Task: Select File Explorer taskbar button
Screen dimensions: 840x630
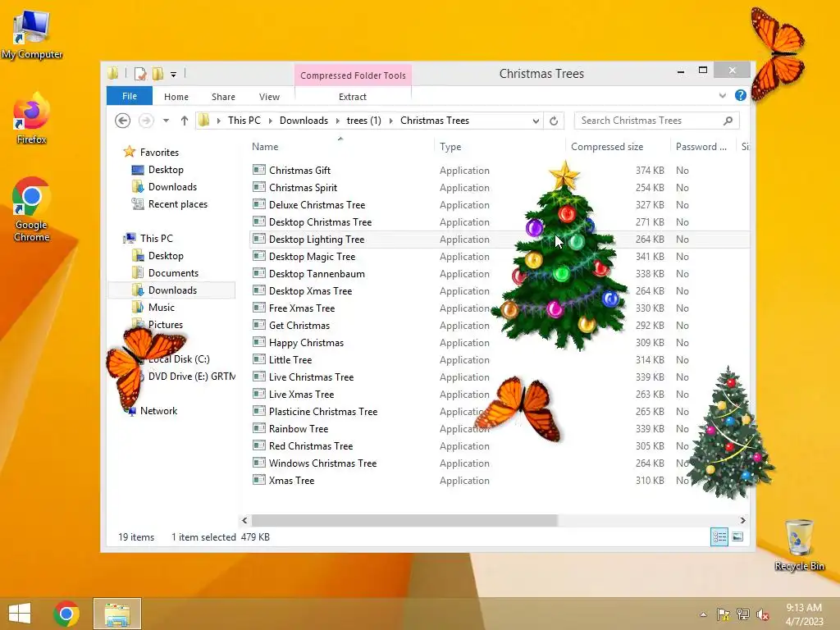Action: (117, 614)
